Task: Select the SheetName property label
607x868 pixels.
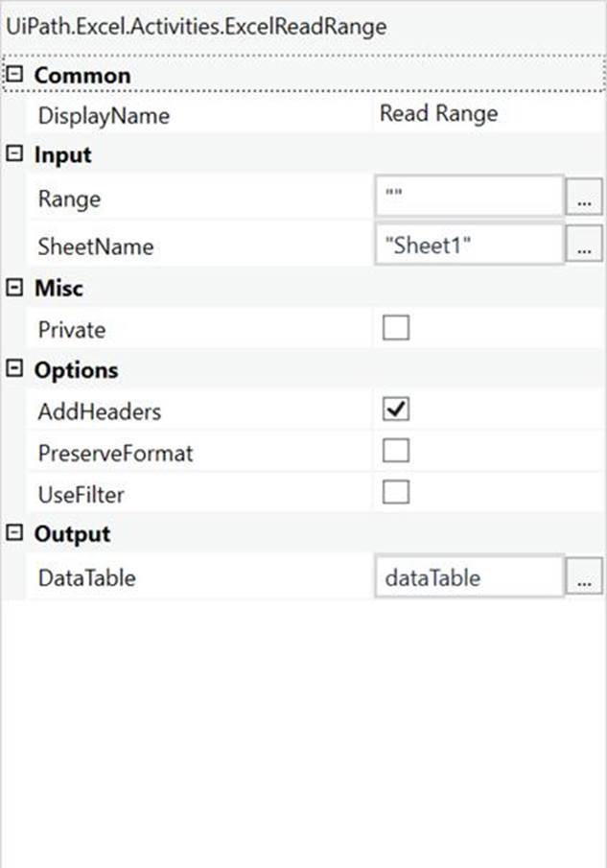Action: [x=96, y=246]
